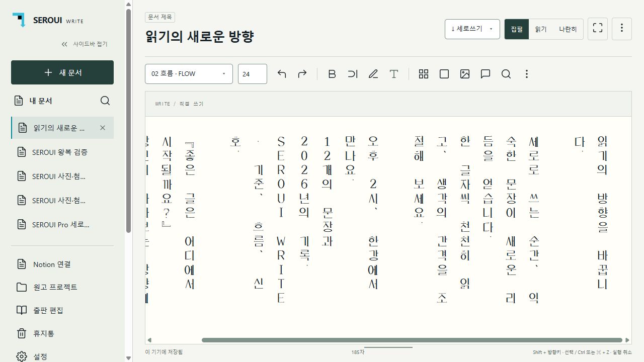Open Notion 연결
Image resolution: width=644 pixels, height=362 pixels.
[62, 264]
